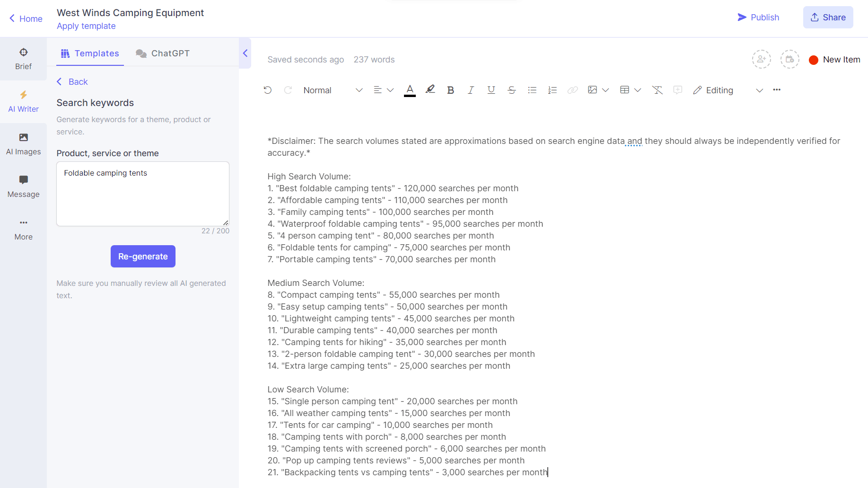Open the AI Images sidebar section
The height and width of the screenshot is (488, 868).
pyautogui.click(x=23, y=144)
